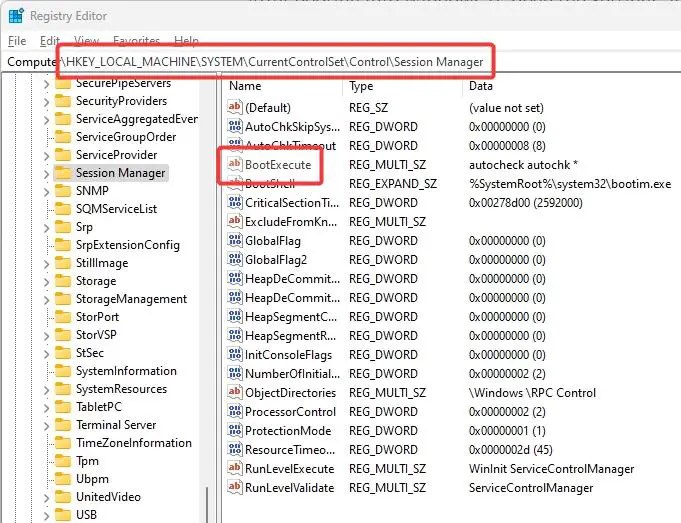Expand the StorVSP key

point(46,335)
